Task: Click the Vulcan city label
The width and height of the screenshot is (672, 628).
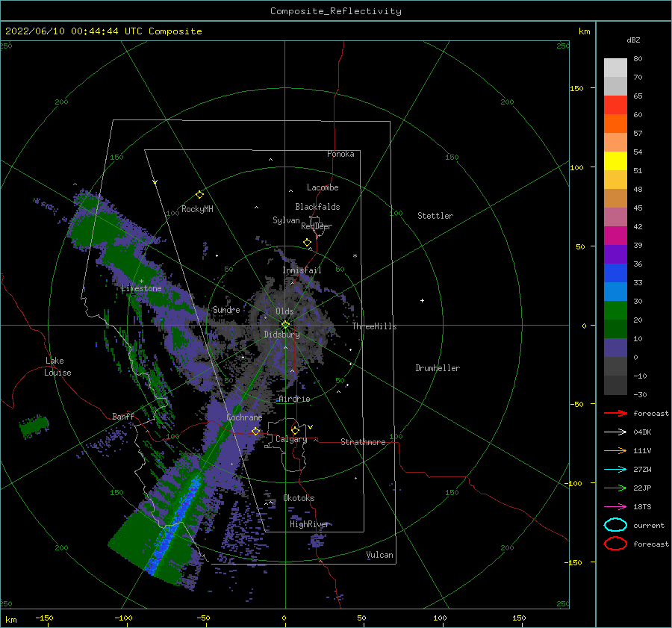Action: click(379, 555)
